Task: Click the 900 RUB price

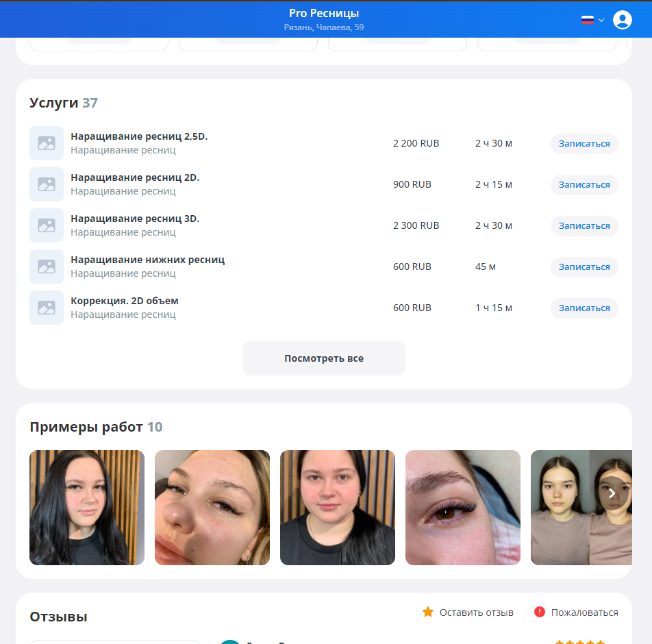Action: pos(412,185)
